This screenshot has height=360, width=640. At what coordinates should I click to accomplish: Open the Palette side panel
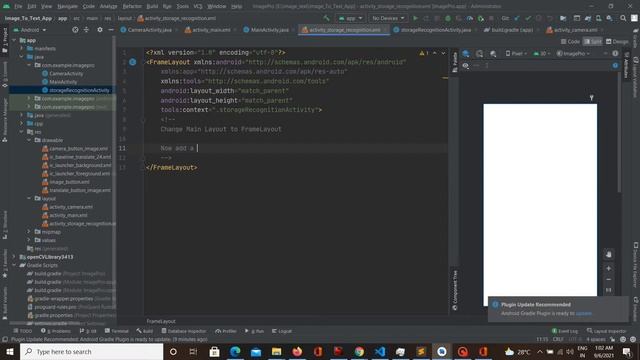coord(455,62)
